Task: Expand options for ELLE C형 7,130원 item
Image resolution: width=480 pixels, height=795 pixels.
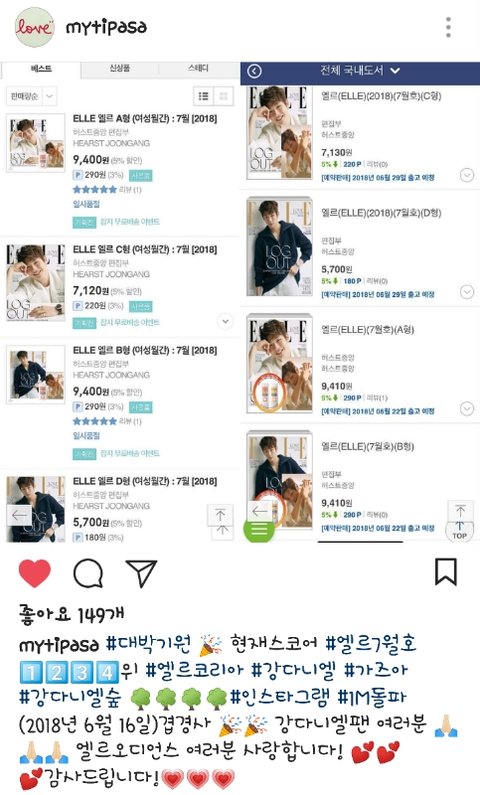Action: (467, 175)
